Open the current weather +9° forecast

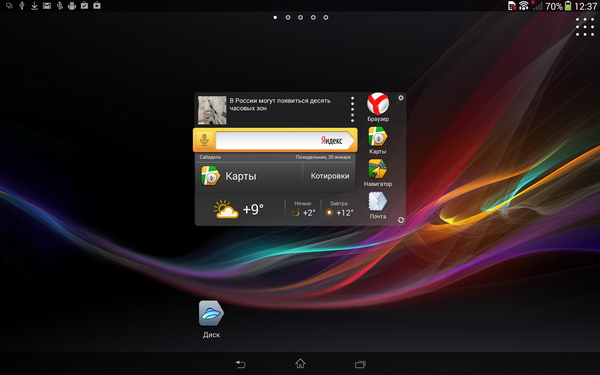[x=239, y=209]
